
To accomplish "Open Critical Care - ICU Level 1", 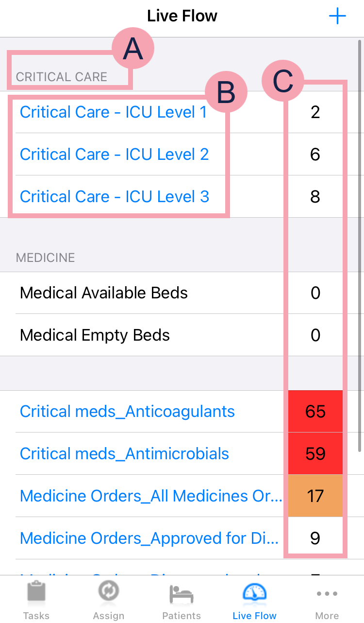I will 113,112.
